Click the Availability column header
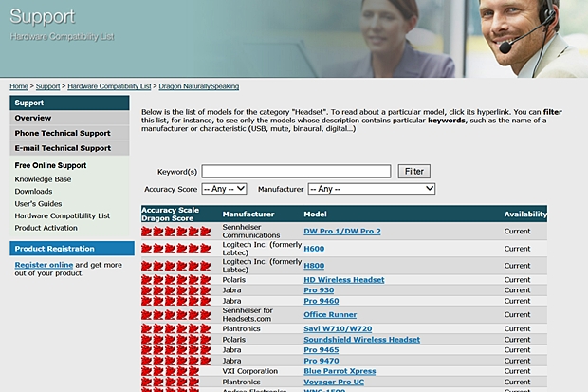This screenshot has width=588, height=392. coord(525,214)
